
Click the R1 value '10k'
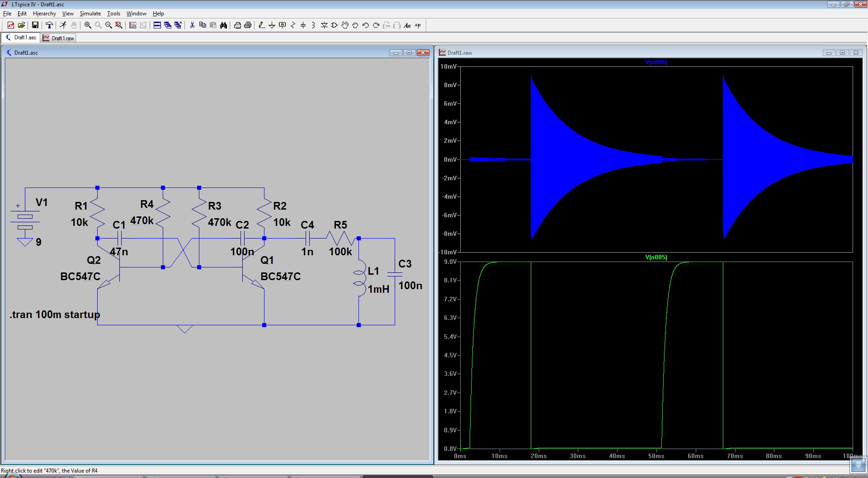click(80, 222)
